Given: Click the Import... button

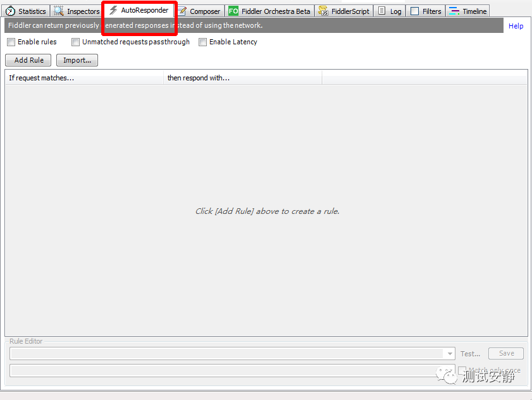Looking at the screenshot, I should click(x=77, y=60).
